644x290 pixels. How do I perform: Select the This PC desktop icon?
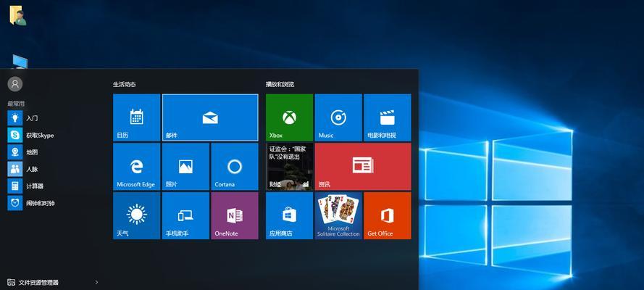(20, 62)
